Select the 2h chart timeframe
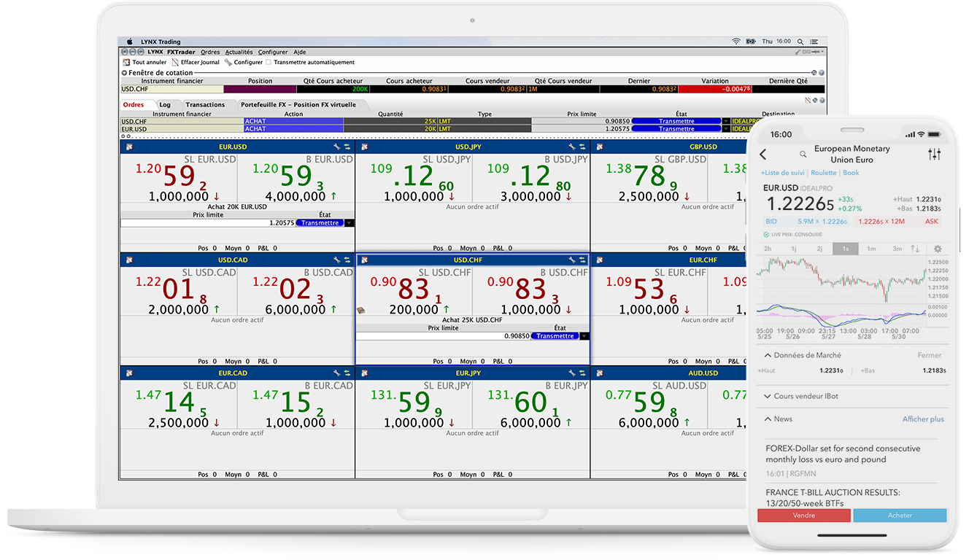The image size is (969, 560). [x=768, y=249]
